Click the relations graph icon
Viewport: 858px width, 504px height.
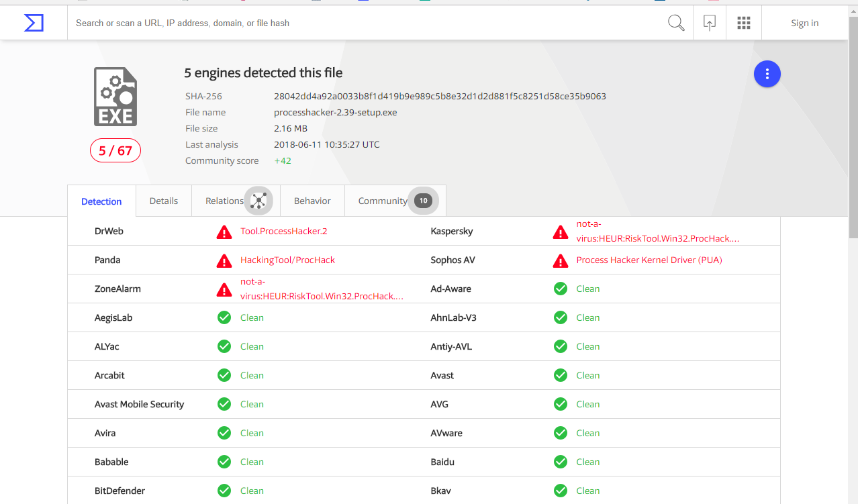258,201
